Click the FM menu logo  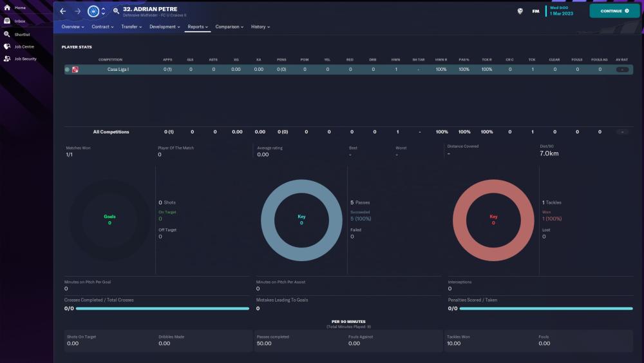tap(536, 11)
